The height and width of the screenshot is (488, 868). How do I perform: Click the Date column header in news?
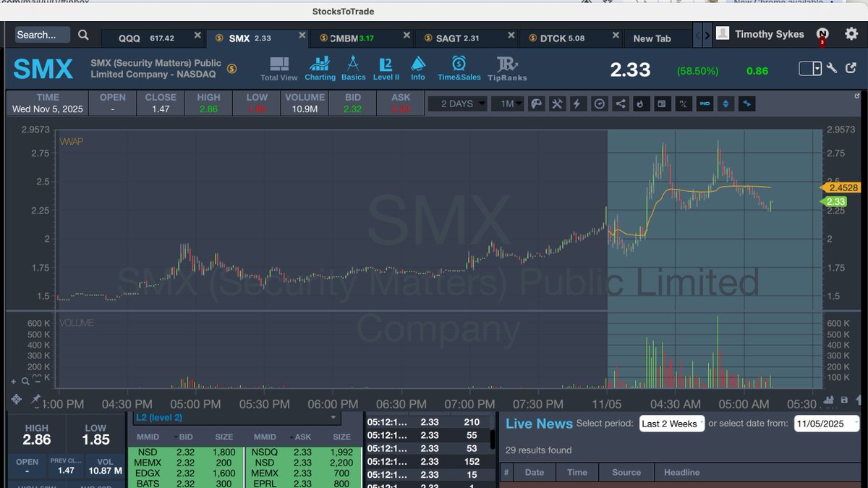pos(534,472)
